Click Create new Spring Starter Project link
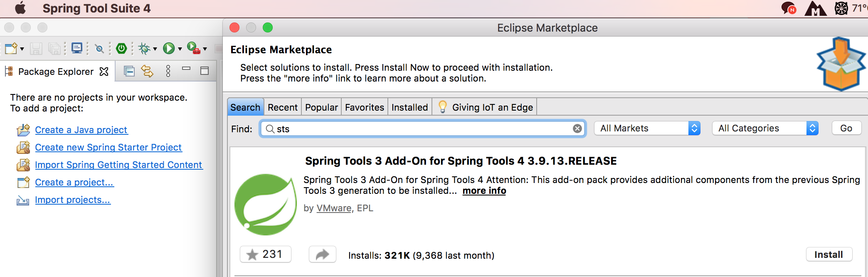This screenshot has height=277, width=868. (108, 147)
